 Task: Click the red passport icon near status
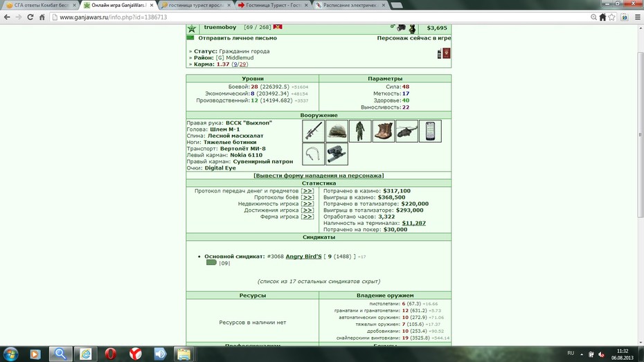447,53
